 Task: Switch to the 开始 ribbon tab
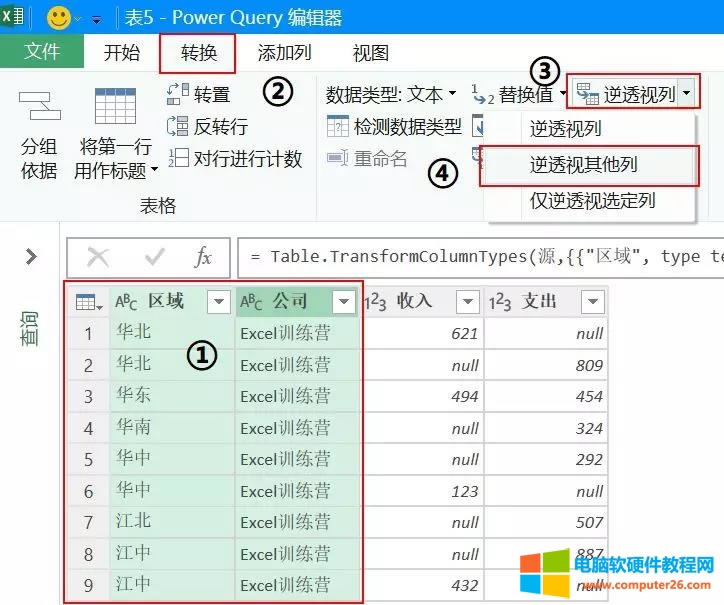121,52
